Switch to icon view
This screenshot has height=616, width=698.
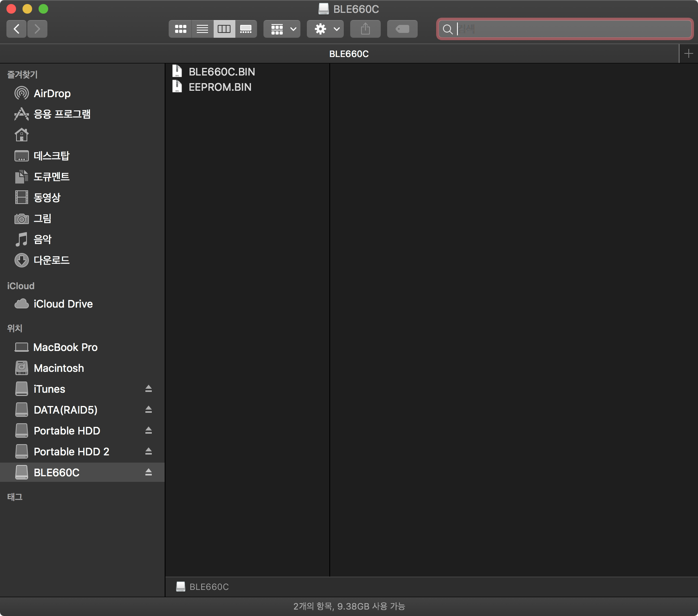[x=180, y=29]
